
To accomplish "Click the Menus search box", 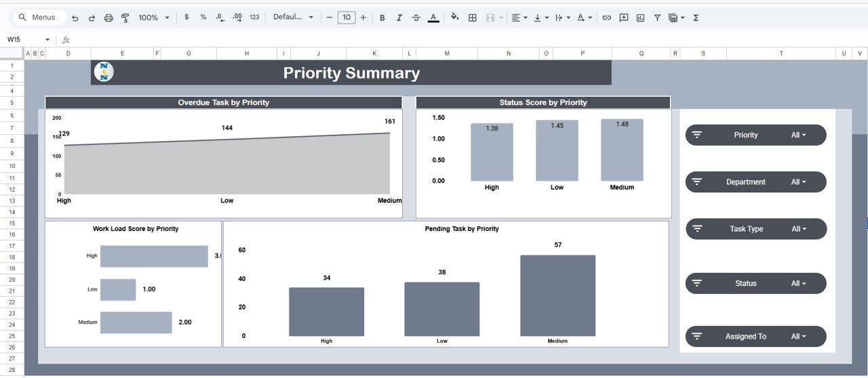I will coord(41,18).
